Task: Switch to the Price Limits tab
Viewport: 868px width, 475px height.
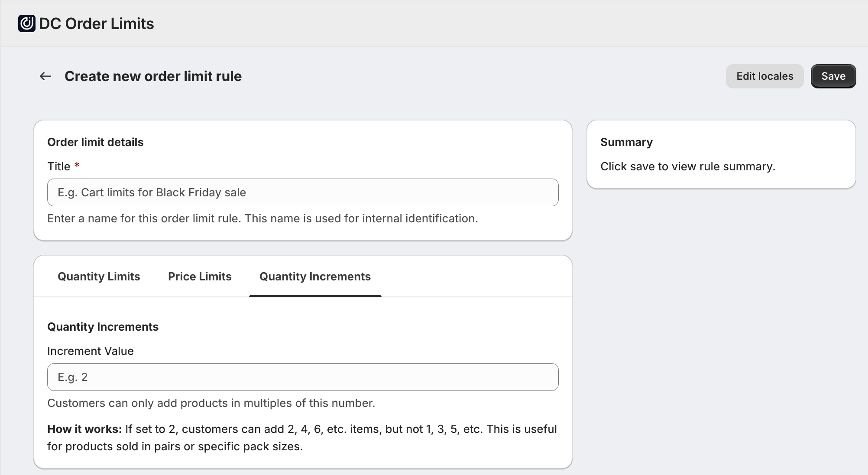Action: pyautogui.click(x=200, y=277)
